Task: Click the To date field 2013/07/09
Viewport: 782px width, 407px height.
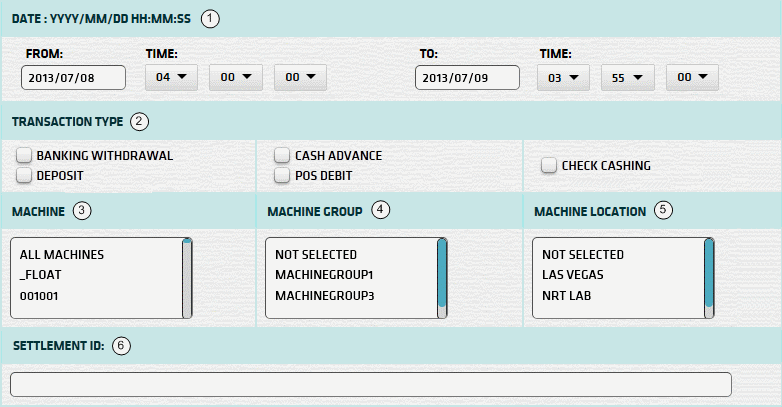Action: (x=466, y=78)
